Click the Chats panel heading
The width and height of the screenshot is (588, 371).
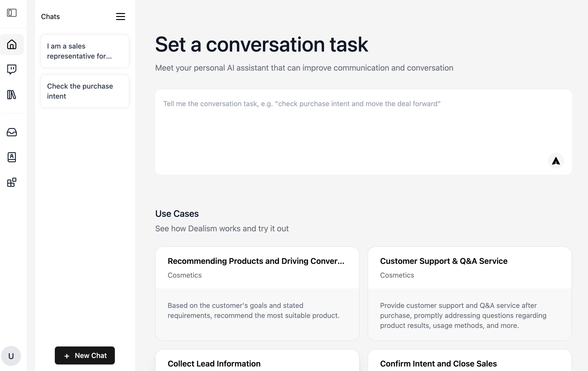[51, 17]
